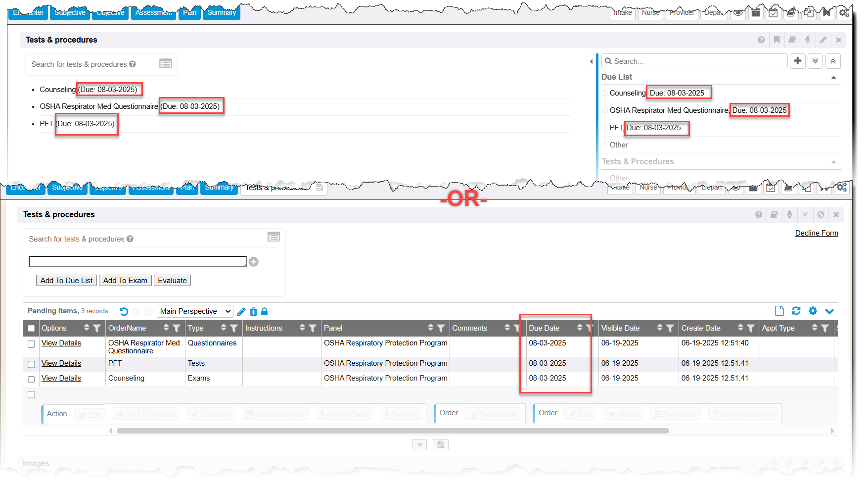Click the refresh icon at Pending Items right side
This screenshot has width=868, height=487.
[796, 311]
